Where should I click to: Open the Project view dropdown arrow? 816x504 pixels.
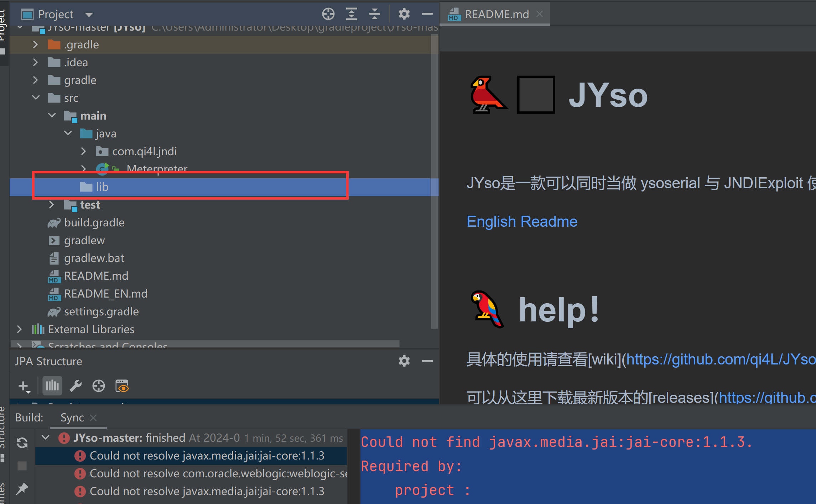point(89,15)
